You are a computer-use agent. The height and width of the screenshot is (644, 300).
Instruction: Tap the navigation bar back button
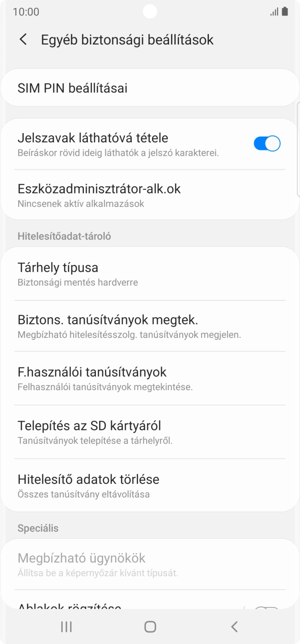(234, 626)
